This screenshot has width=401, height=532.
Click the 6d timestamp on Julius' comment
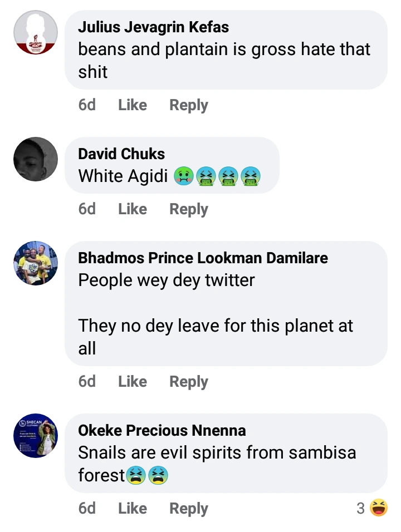click(x=87, y=105)
